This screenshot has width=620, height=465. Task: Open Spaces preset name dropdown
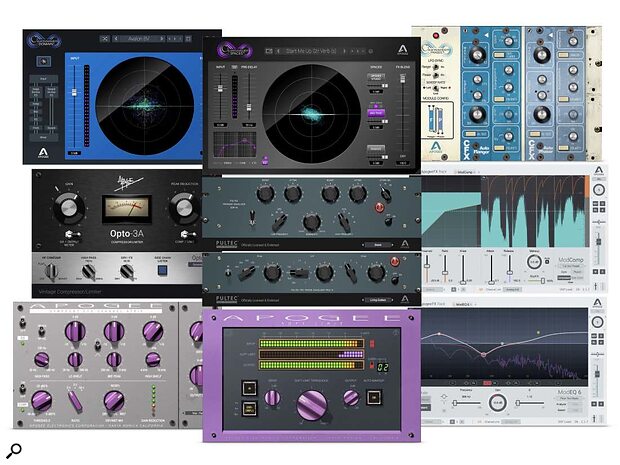311,51
